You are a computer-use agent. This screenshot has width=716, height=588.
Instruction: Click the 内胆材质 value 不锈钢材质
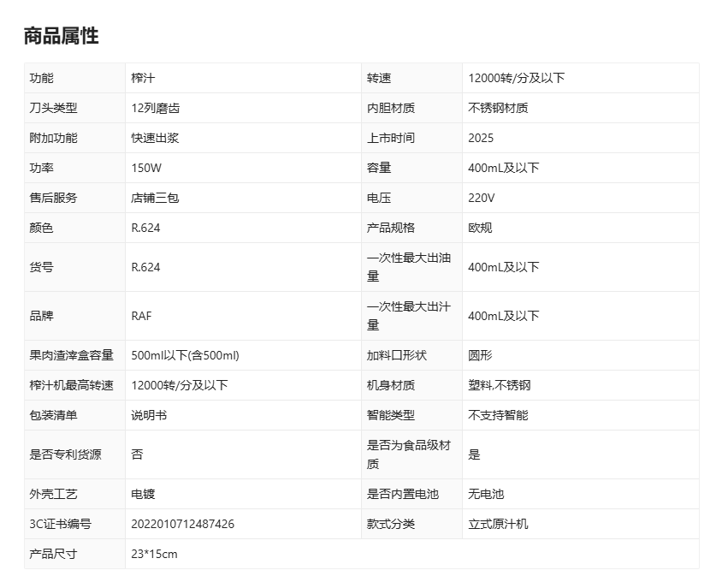tap(498, 108)
